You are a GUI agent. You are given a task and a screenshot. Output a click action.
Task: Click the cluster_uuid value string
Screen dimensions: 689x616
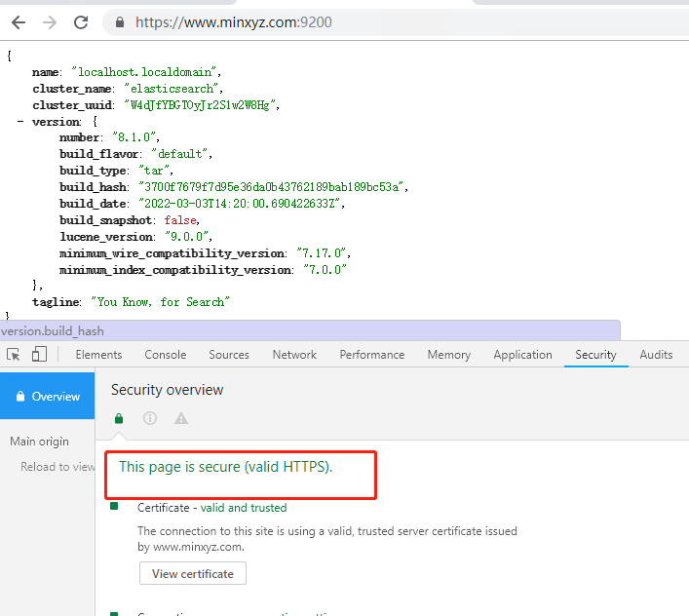point(200,105)
